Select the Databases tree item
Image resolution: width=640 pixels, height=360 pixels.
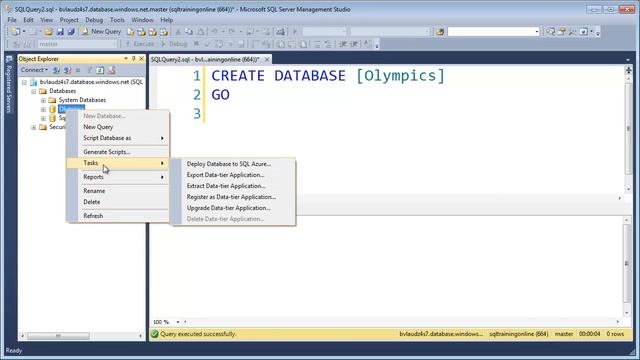click(62, 91)
